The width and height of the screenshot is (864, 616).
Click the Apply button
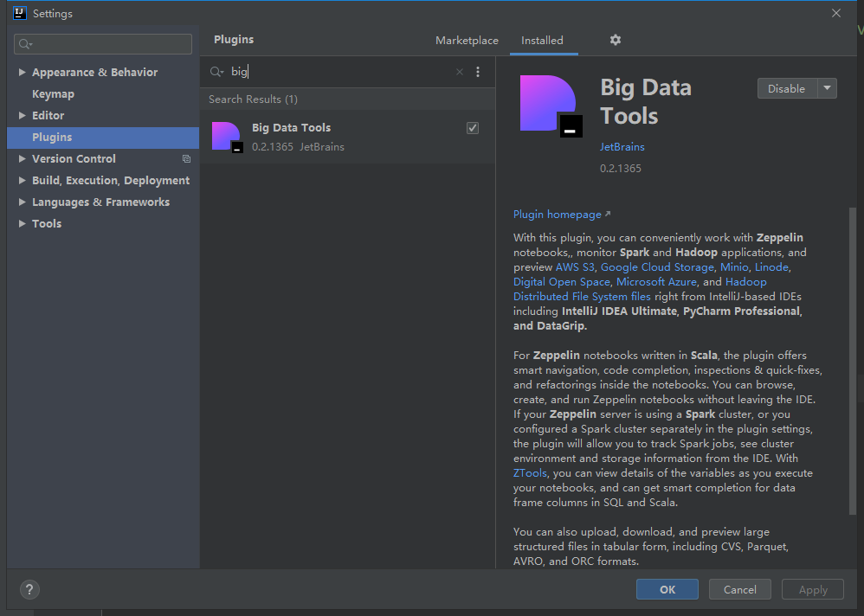click(813, 589)
